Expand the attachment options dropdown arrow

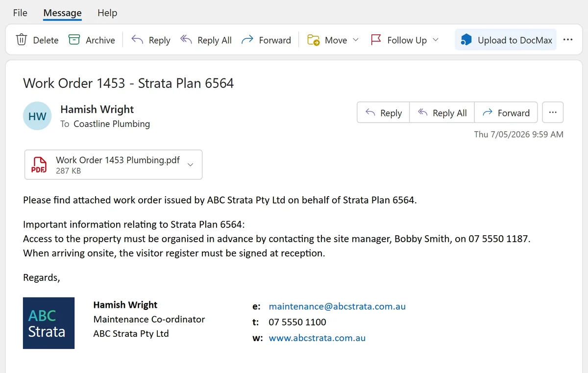(x=191, y=165)
